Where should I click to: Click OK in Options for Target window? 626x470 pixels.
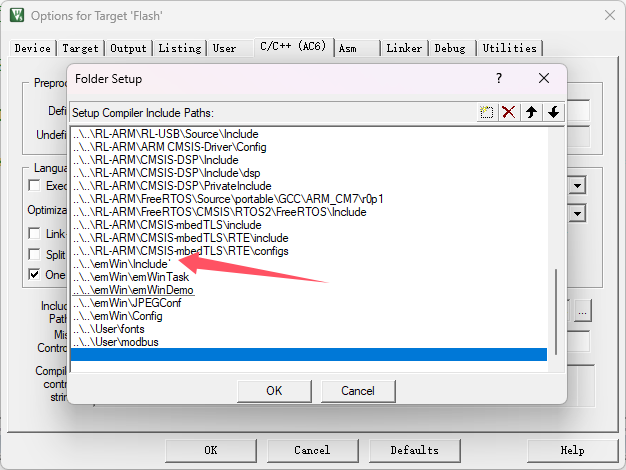point(211,450)
